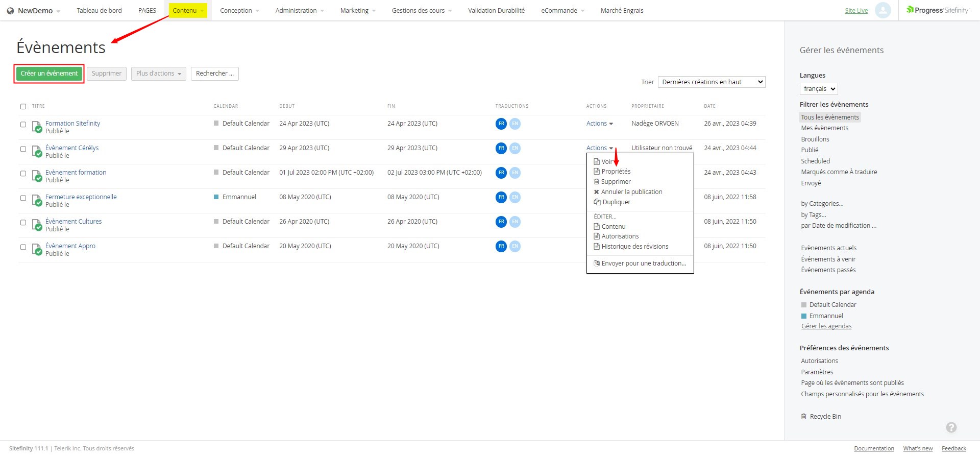Click FR translation badge for Formation Sitefinity
The width and height of the screenshot is (980, 456).
click(x=501, y=124)
